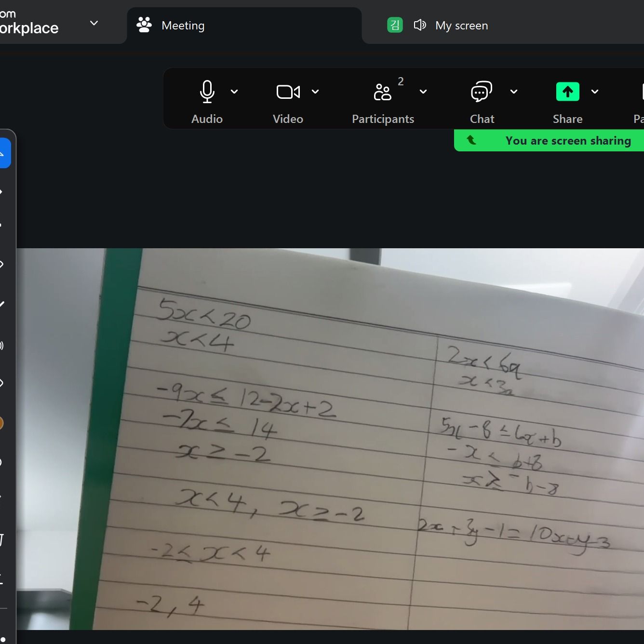
Task: Pick the diagonal line tool in left toolbar
Action: (x=2, y=304)
